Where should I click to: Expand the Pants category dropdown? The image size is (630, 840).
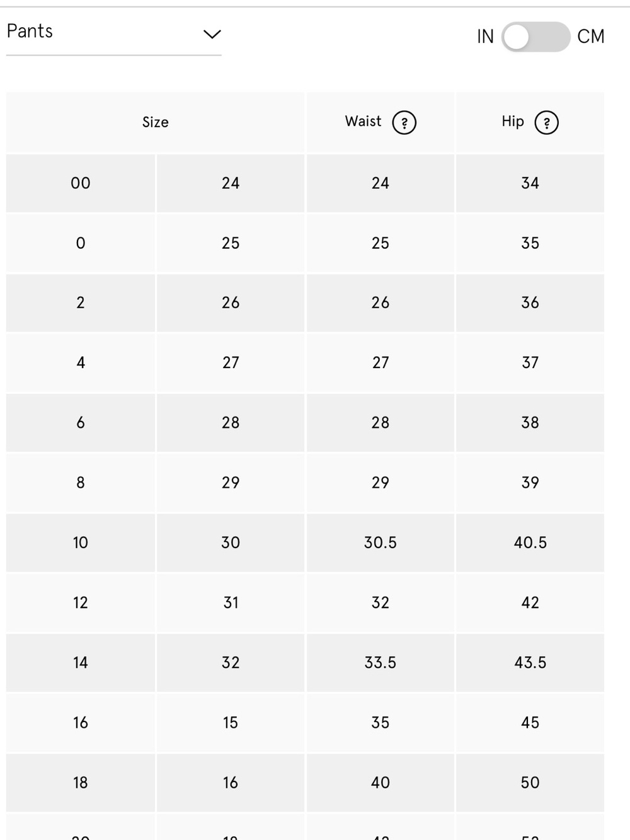click(113, 32)
